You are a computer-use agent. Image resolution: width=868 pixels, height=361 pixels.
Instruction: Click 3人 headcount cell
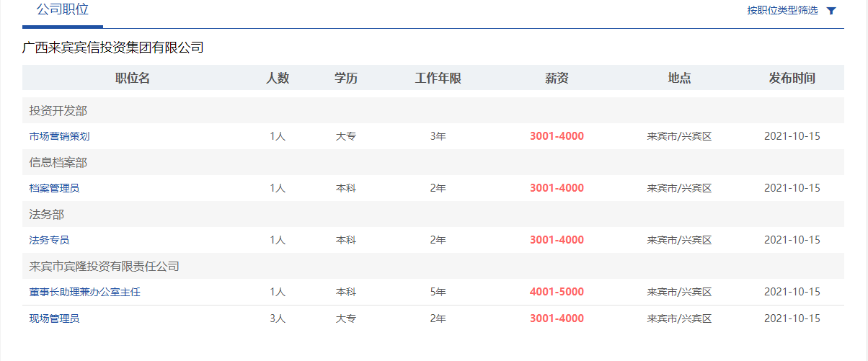(x=278, y=318)
